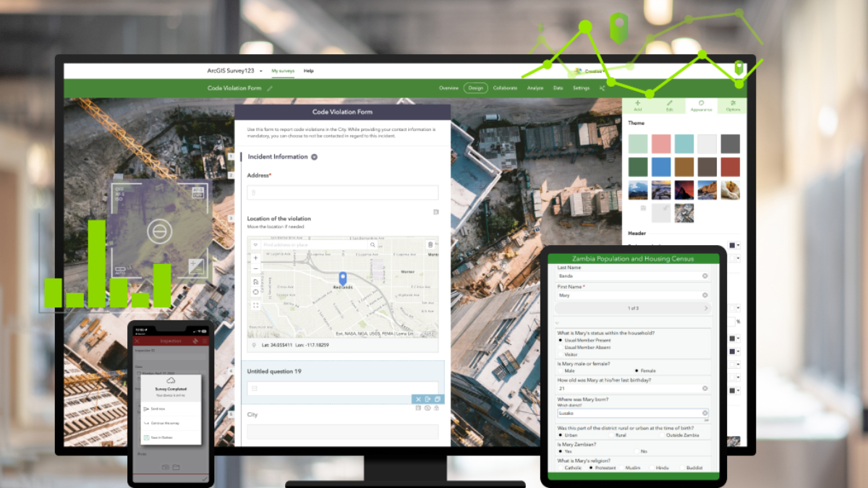Choose the pink theme swatch
This screenshot has width=868, height=488.
[661, 144]
